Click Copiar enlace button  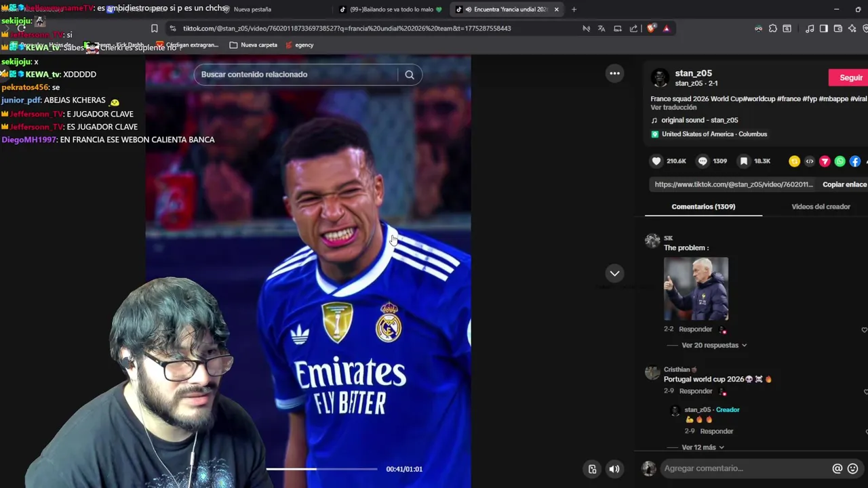click(844, 184)
